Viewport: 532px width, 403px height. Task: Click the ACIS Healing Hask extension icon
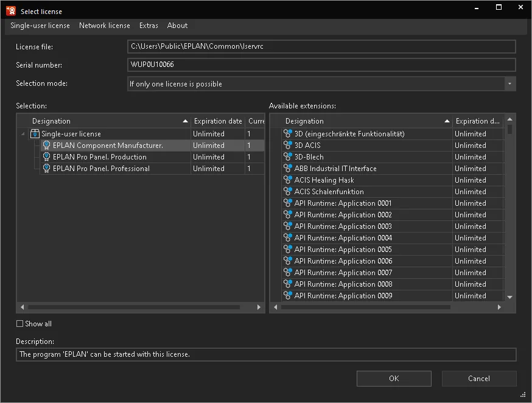288,180
